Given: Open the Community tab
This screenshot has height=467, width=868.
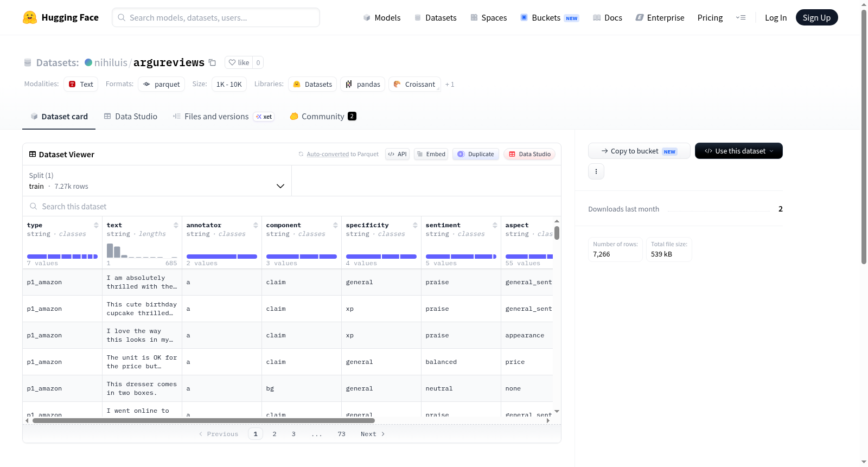Looking at the screenshot, I should (323, 116).
